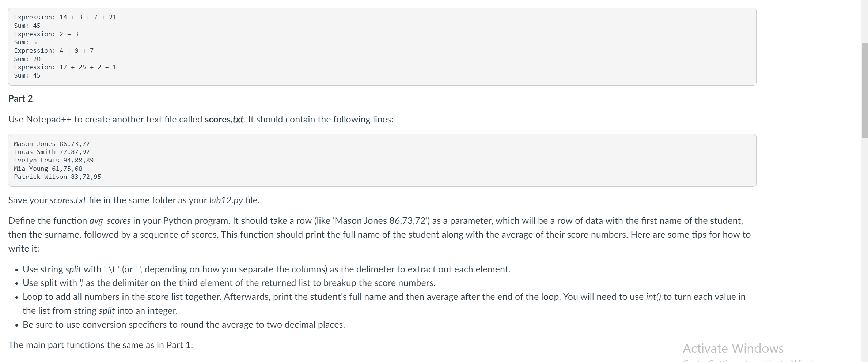Click the Activate Windows watermark text
This screenshot has height=362, width=868.
tap(733, 348)
